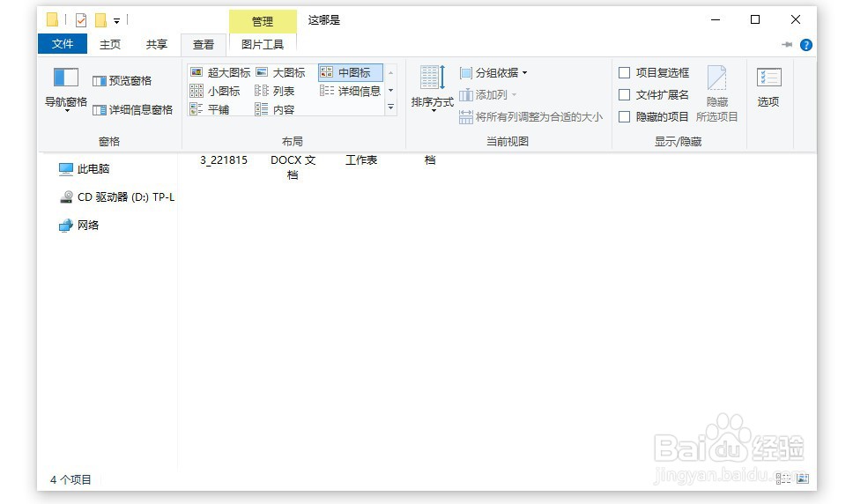Click 将所有列调整为合适的大小 button

[530, 117]
